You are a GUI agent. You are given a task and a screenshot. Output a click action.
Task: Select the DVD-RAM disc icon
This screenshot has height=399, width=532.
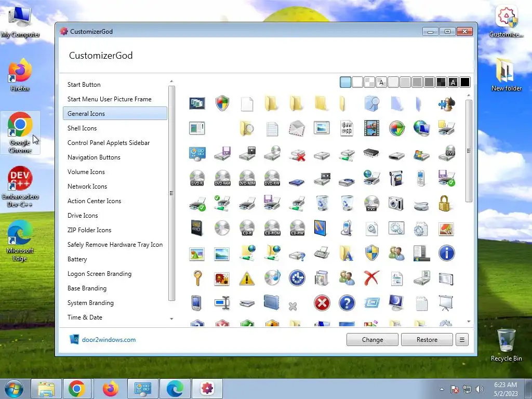click(x=222, y=178)
